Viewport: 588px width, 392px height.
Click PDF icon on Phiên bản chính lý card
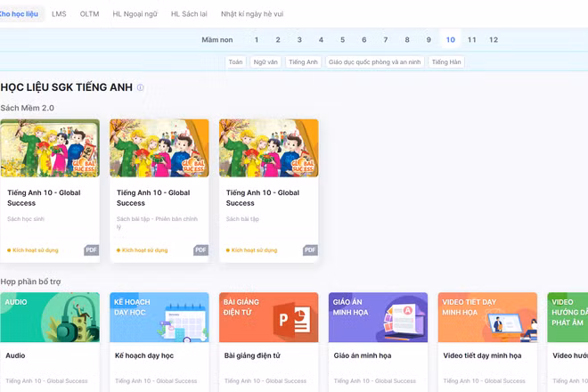(x=201, y=250)
